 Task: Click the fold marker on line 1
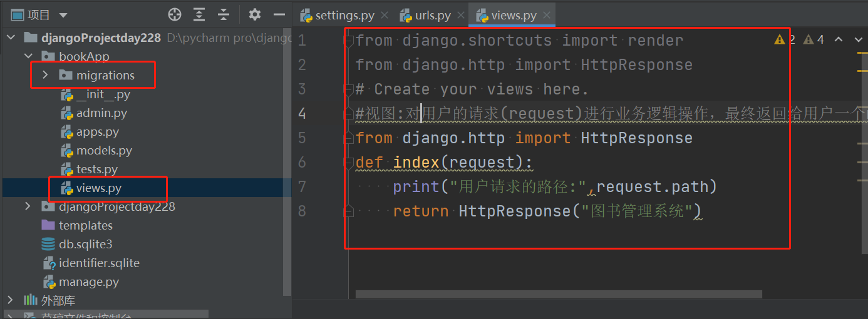tap(349, 41)
